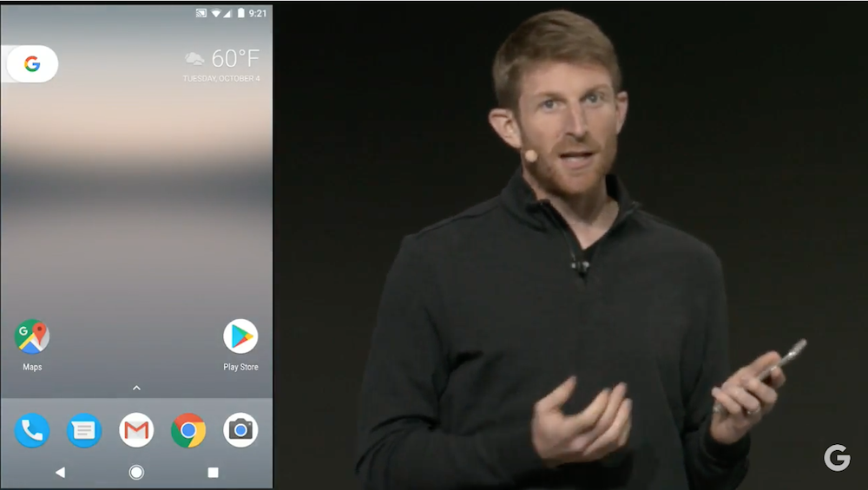Viewport: 868px width, 490px height.
Task: Tap the Wi-Fi status icon
Action: click(216, 13)
